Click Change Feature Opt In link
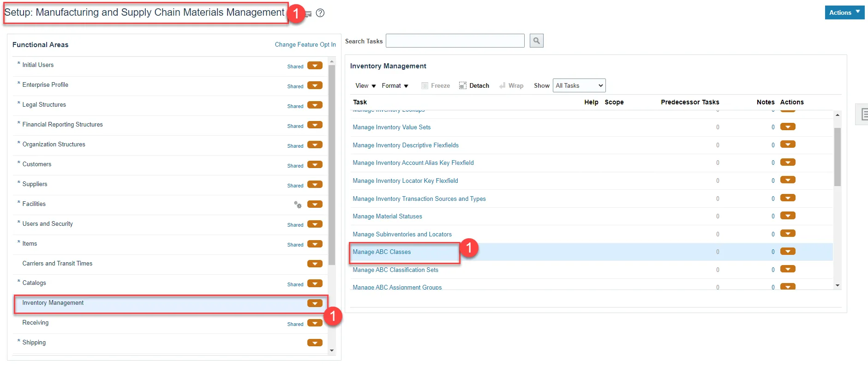This screenshot has width=868, height=374. [305, 45]
